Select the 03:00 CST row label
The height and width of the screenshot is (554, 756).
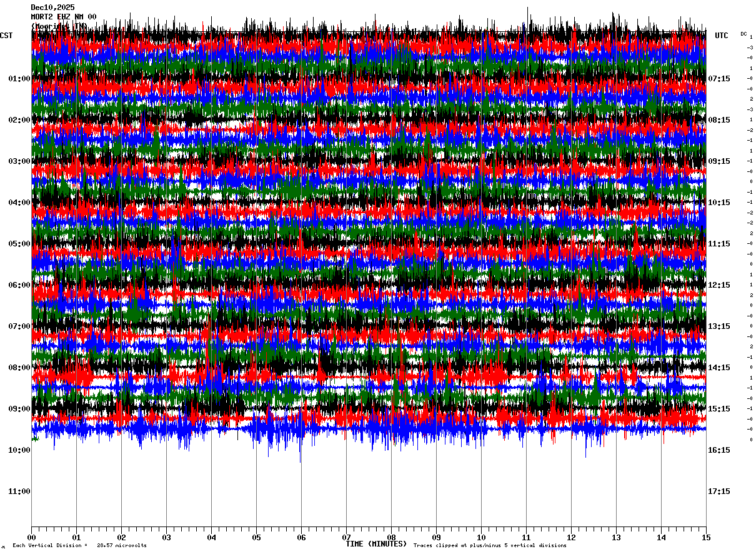19,161
